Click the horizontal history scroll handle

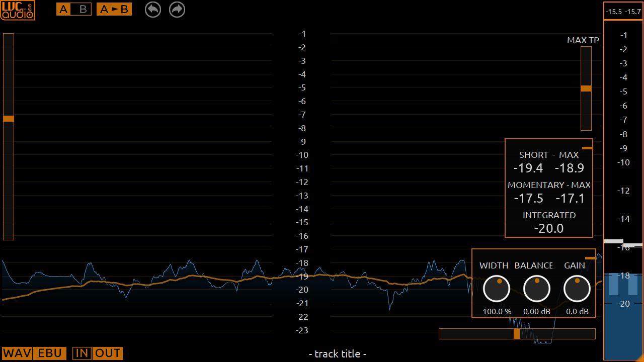[516, 334]
